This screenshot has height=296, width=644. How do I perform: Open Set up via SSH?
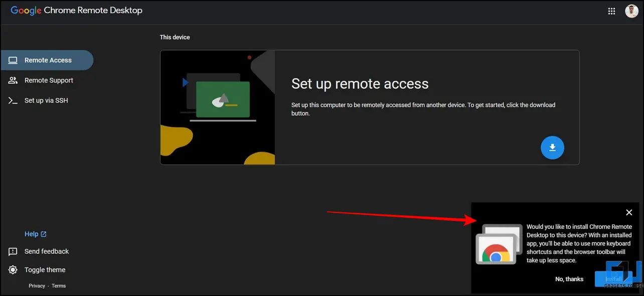(47, 100)
